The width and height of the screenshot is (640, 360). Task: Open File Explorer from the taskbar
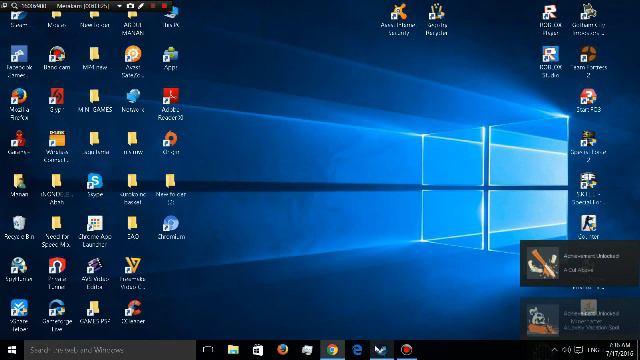point(233,350)
